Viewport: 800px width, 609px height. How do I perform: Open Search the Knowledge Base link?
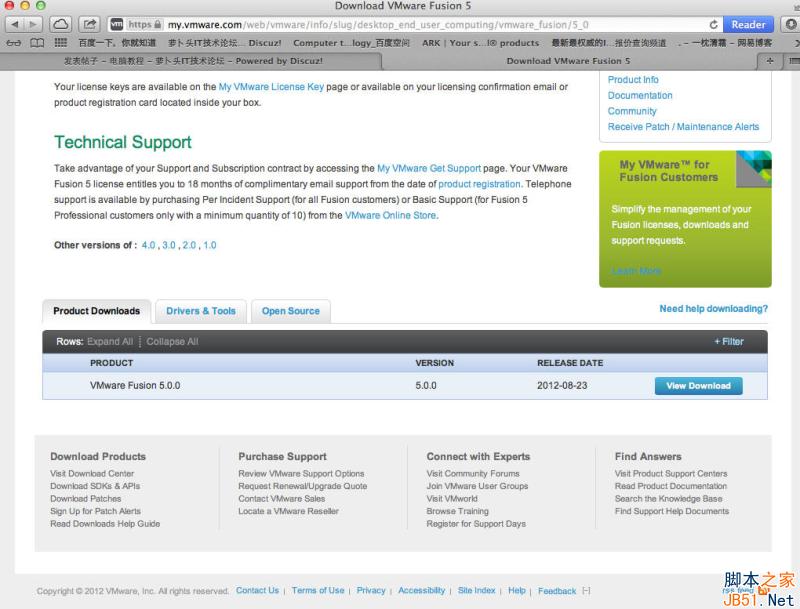pyautogui.click(x=668, y=499)
